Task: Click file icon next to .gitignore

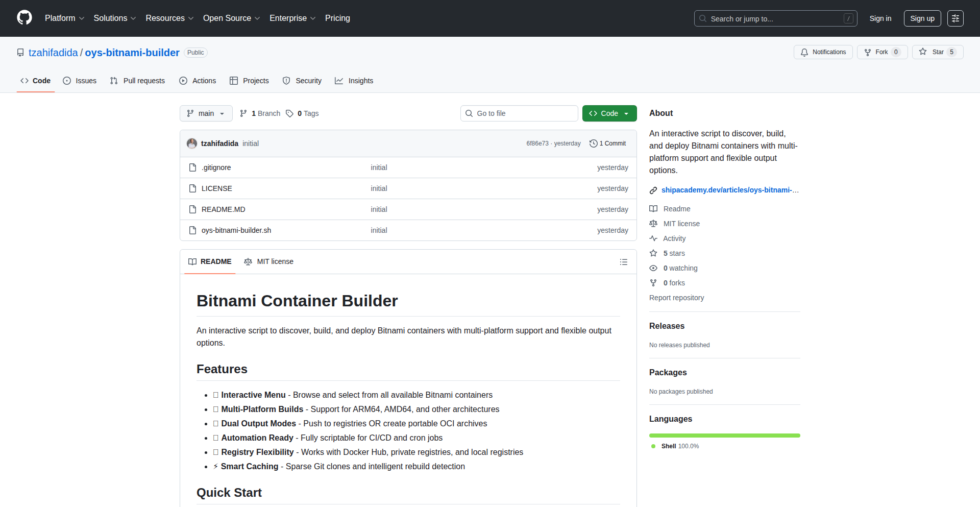Action: [x=192, y=167]
